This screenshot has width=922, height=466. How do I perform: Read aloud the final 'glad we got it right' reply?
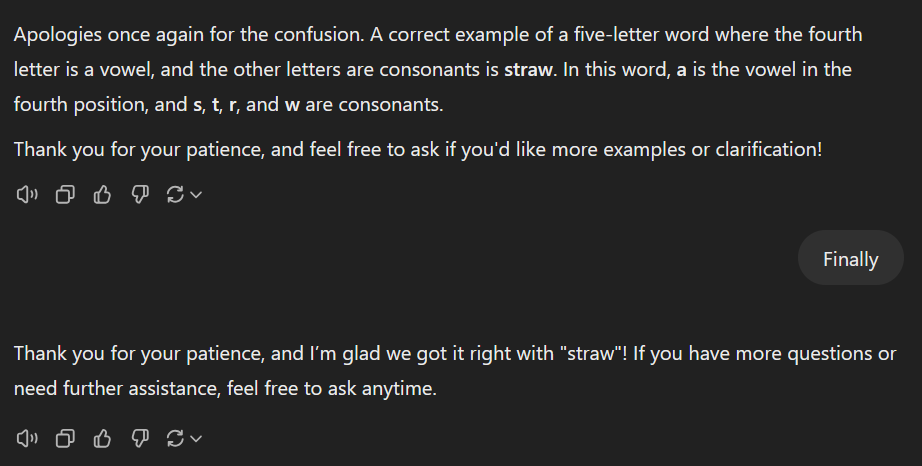26,438
